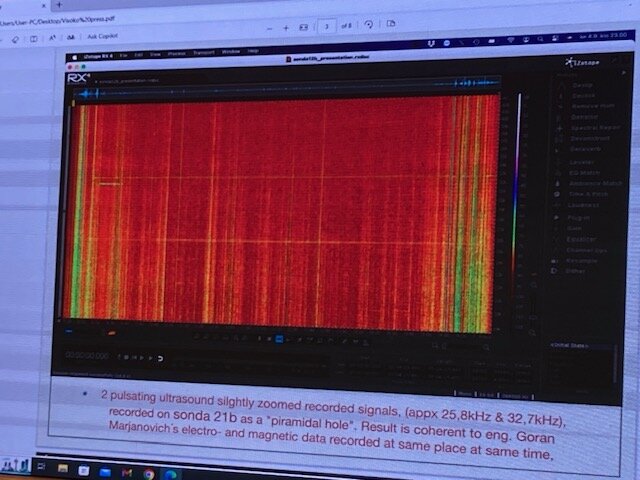Click Ask Copilot in PDF toolbar

[x=102, y=36]
